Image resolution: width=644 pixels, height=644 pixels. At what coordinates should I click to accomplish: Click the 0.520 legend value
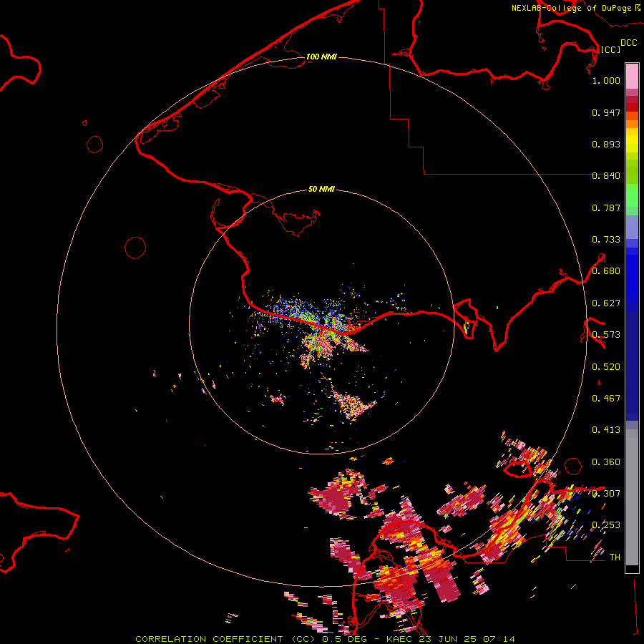pos(606,367)
